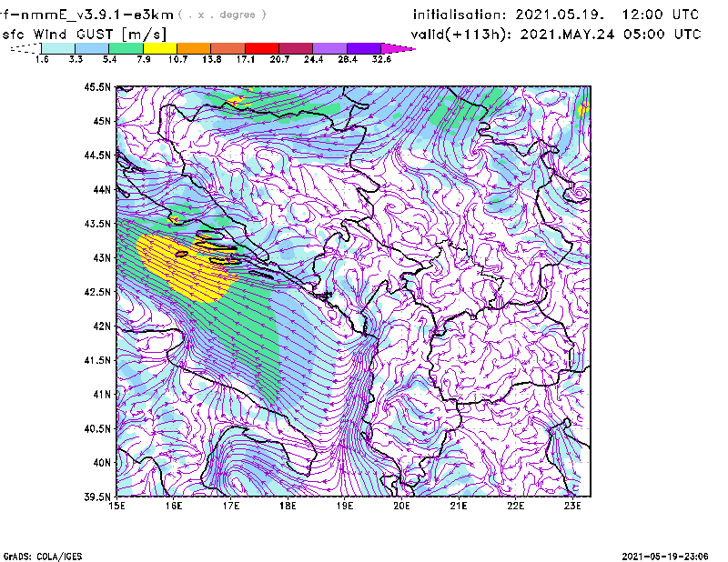
Task: Click the light blue legend swatch
Action: 92,48
